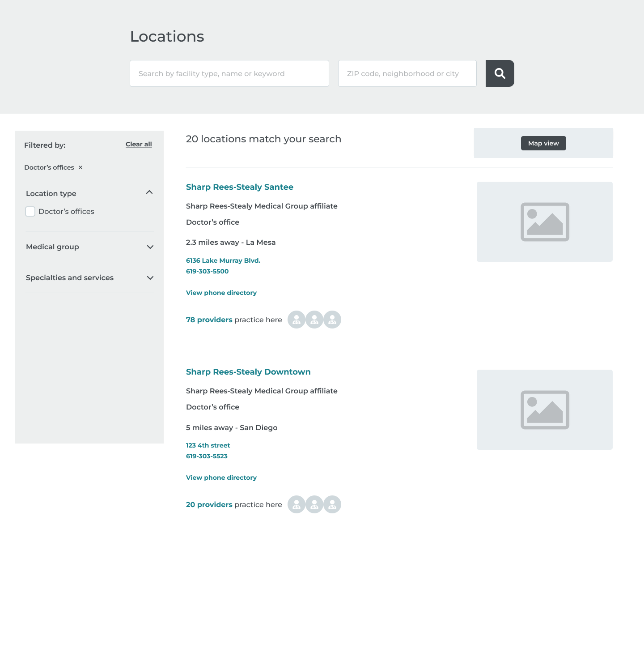Click second provider avatar for Santee
This screenshot has width=644, height=657.
pos(314,320)
